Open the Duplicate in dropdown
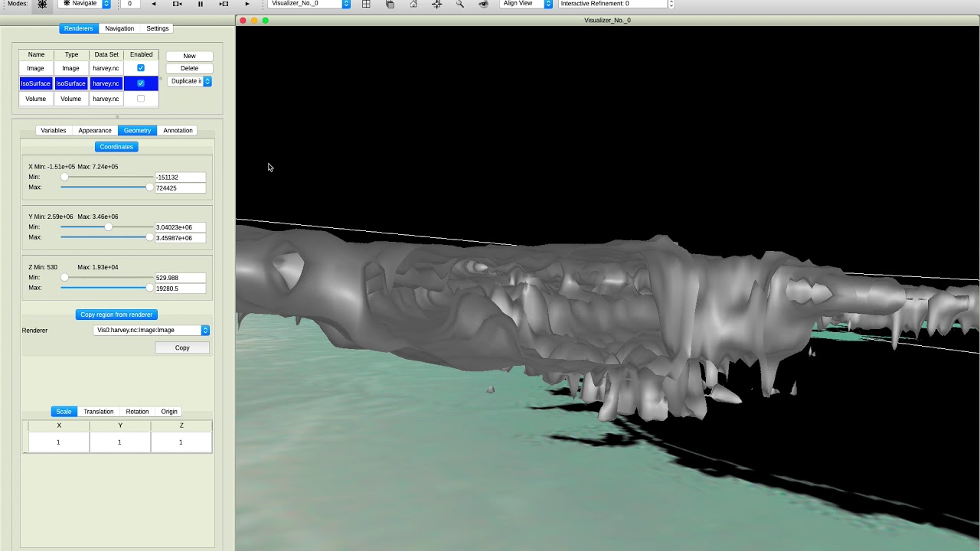This screenshot has height=551, width=980. coord(189,81)
